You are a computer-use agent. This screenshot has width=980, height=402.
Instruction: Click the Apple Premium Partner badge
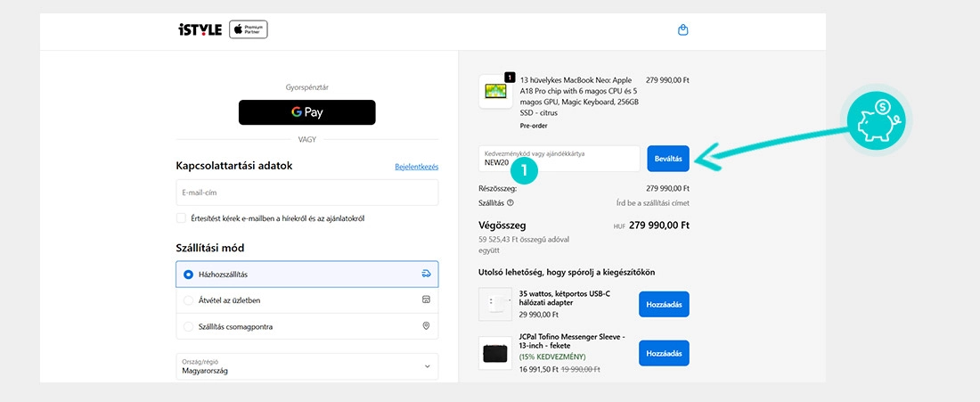(x=249, y=29)
